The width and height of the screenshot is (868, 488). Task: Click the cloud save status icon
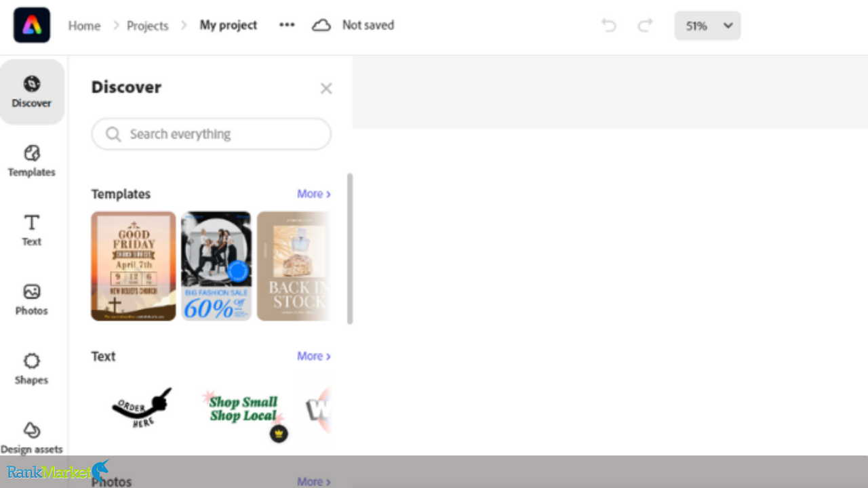click(x=321, y=26)
